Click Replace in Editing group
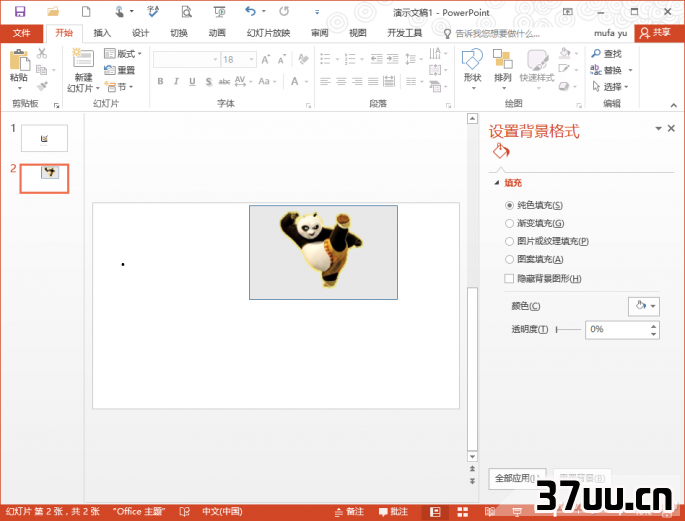 [x=611, y=70]
